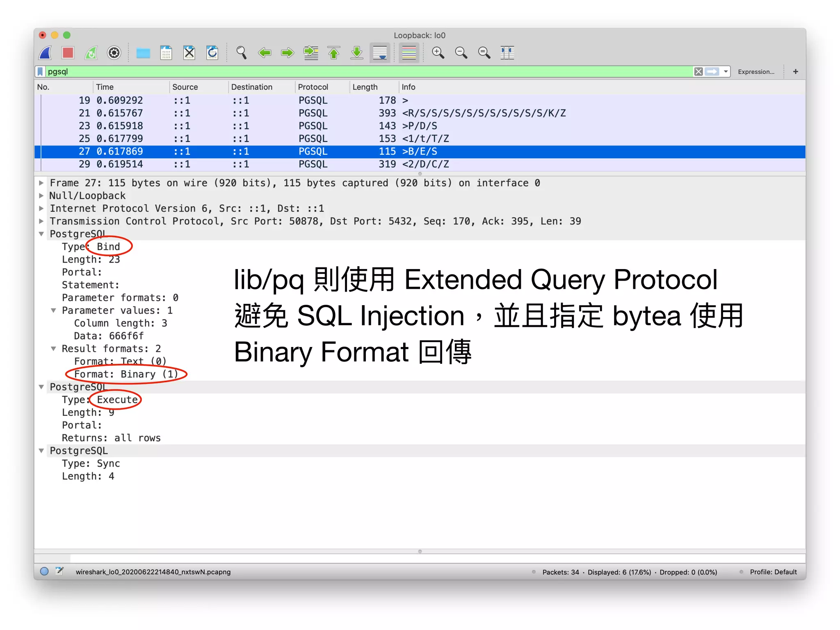Select packet 25 with <1/t/T/Z info
This screenshot has height=630, width=840.
[x=420, y=139]
